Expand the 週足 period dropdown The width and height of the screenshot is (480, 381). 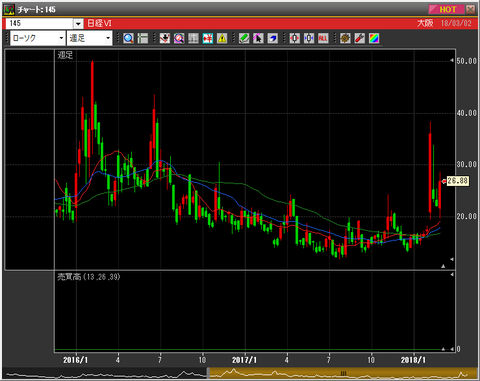pyautogui.click(x=89, y=38)
